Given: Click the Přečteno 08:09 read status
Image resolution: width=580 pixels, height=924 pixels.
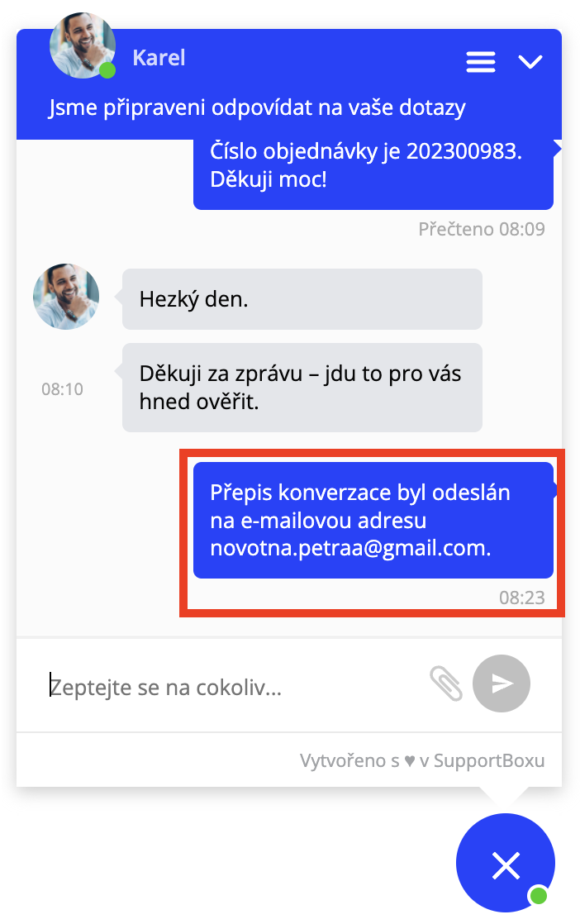Looking at the screenshot, I should point(482,229).
